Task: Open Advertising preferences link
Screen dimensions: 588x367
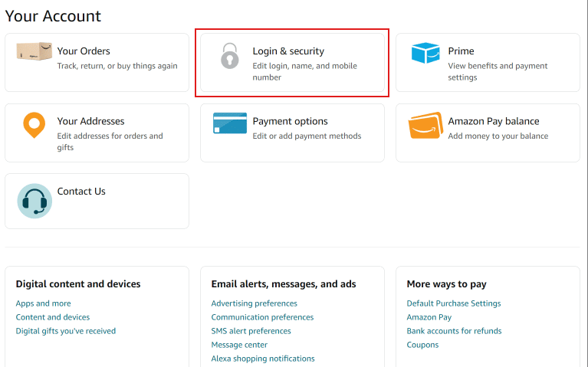Action: pos(255,303)
